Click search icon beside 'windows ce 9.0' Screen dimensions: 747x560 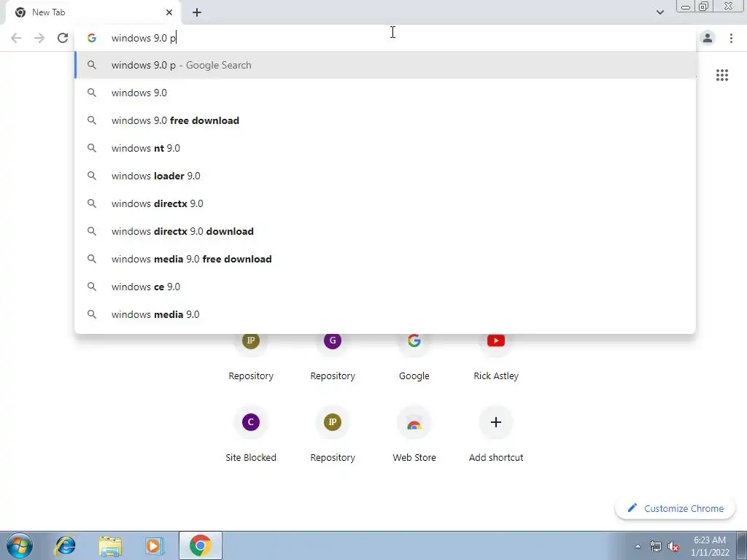tap(91, 287)
